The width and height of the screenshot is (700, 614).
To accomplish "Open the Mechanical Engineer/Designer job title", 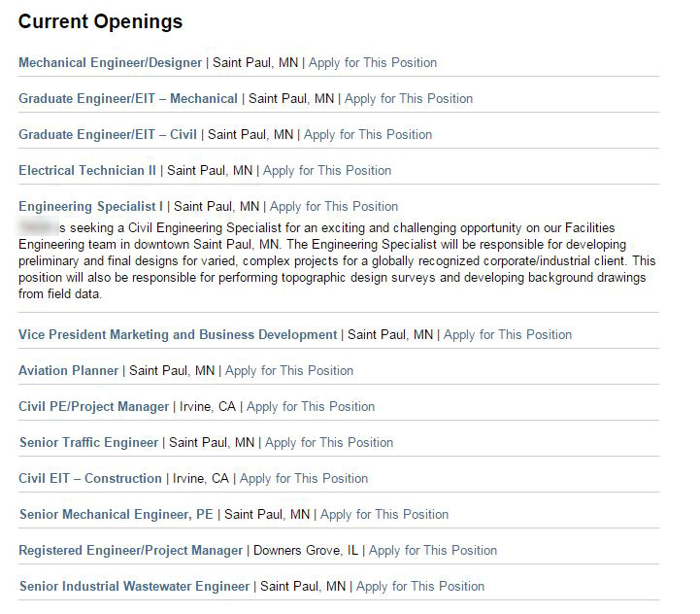I will 111,62.
